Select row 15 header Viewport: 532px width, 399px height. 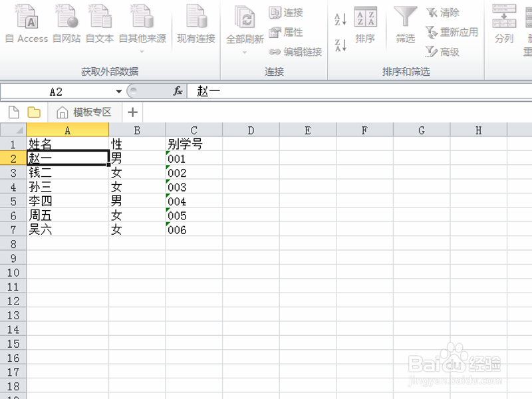[13, 344]
